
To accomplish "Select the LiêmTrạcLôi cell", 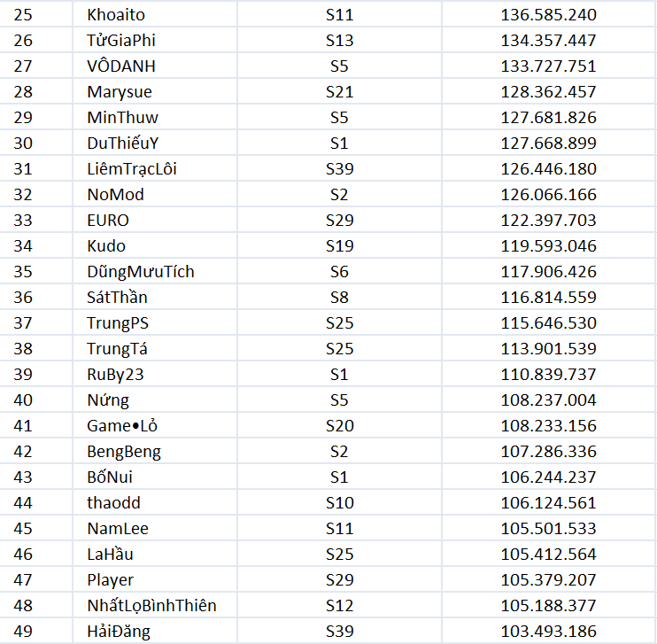I will 155,168.
